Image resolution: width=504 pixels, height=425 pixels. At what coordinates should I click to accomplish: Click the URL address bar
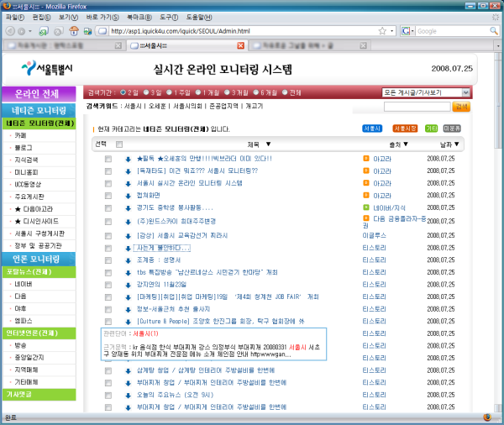243,31
